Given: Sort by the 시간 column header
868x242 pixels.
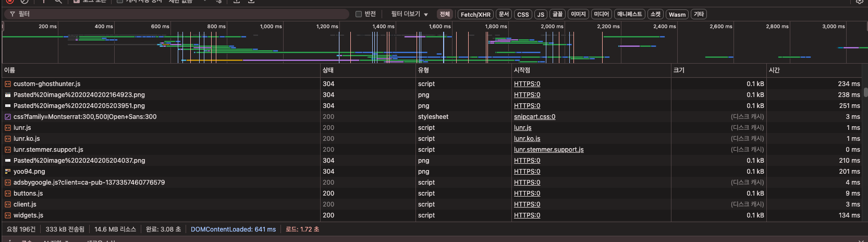Looking at the screenshot, I should coord(814,70).
